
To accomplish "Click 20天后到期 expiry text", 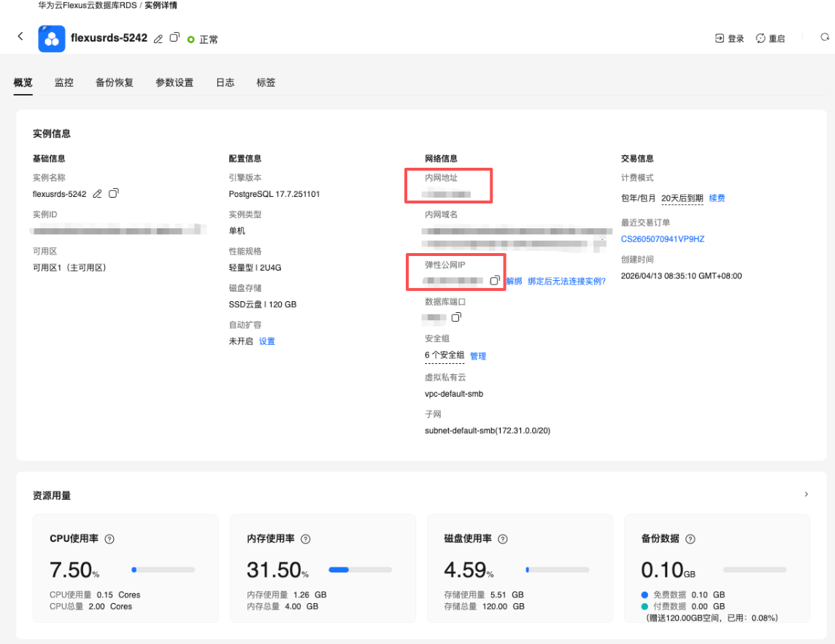I will pos(682,198).
